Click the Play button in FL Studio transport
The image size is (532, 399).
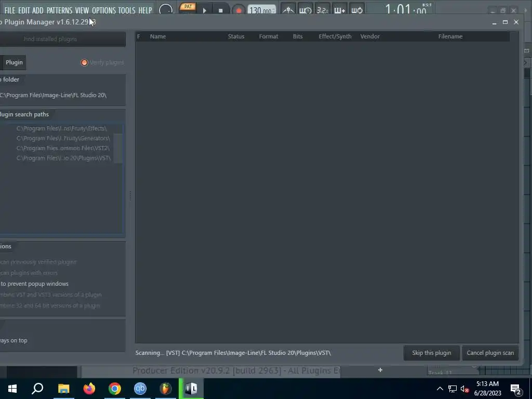click(205, 10)
